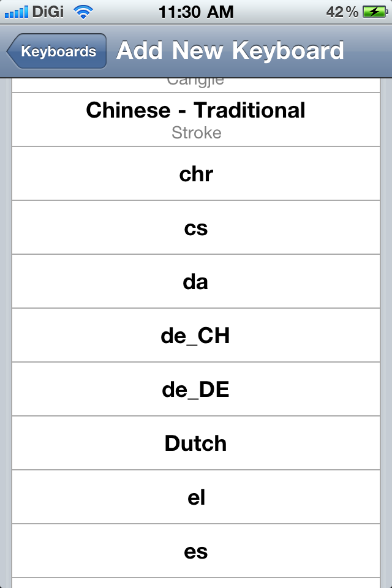Image resolution: width=392 pixels, height=588 pixels.
Task: Go back to Keyboards settings
Action: click(x=57, y=51)
